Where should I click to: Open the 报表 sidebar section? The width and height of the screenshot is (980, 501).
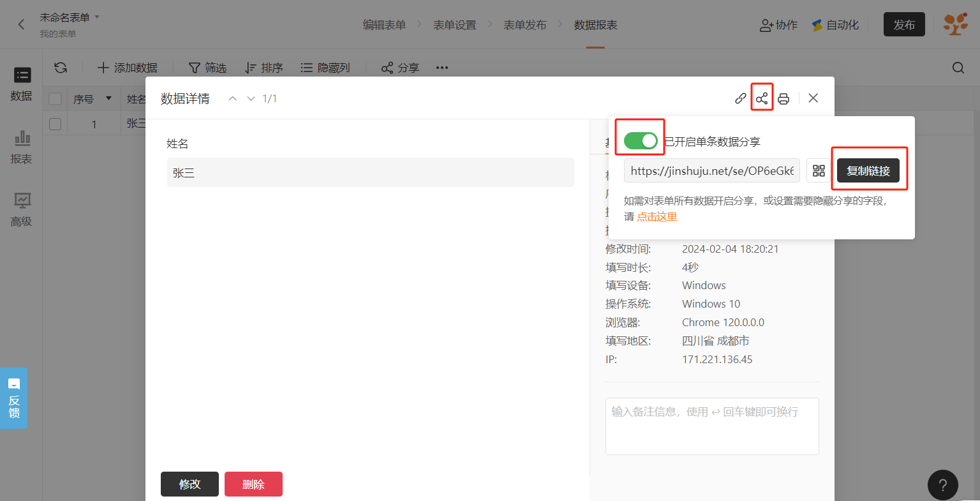21,147
